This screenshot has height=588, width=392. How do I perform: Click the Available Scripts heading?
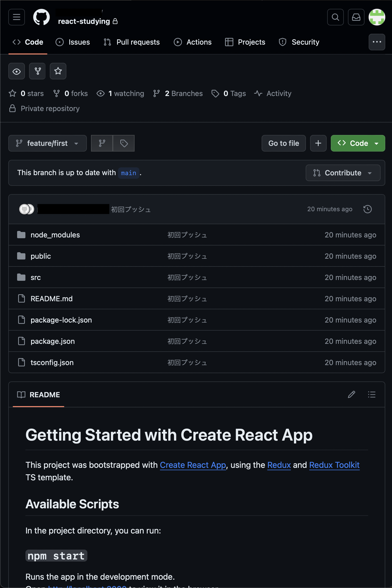click(72, 504)
